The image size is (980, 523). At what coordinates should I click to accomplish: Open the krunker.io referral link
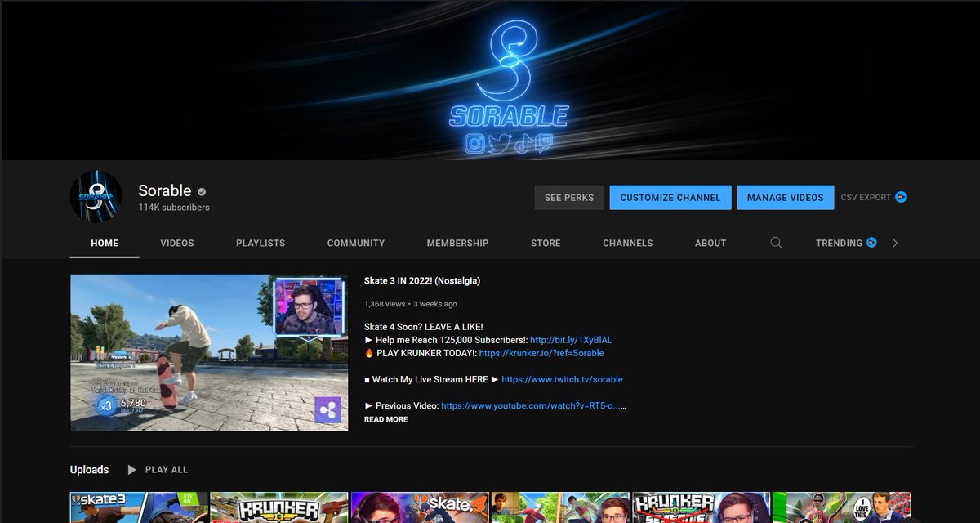coord(541,353)
